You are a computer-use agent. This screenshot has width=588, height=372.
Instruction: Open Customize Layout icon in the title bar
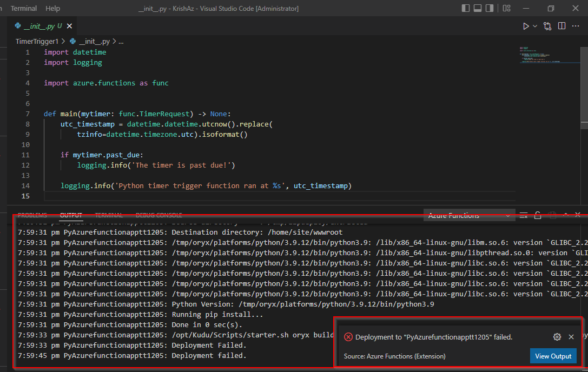click(507, 8)
